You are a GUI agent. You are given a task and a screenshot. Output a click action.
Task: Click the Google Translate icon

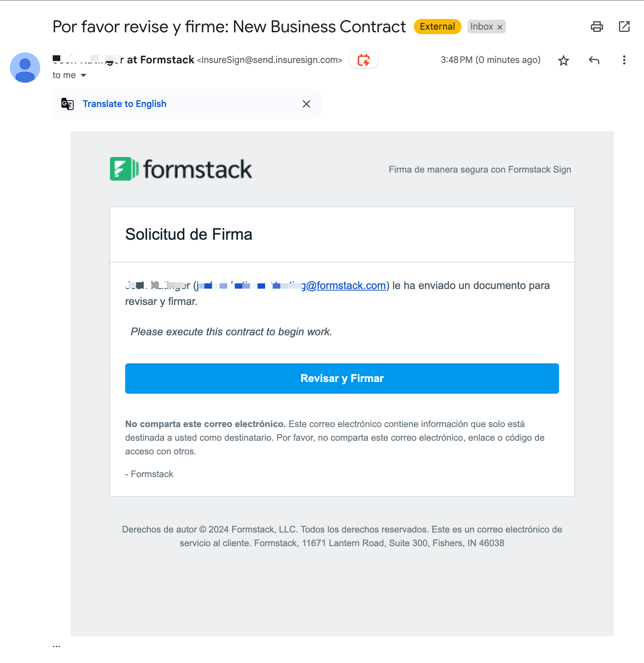(68, 104)
